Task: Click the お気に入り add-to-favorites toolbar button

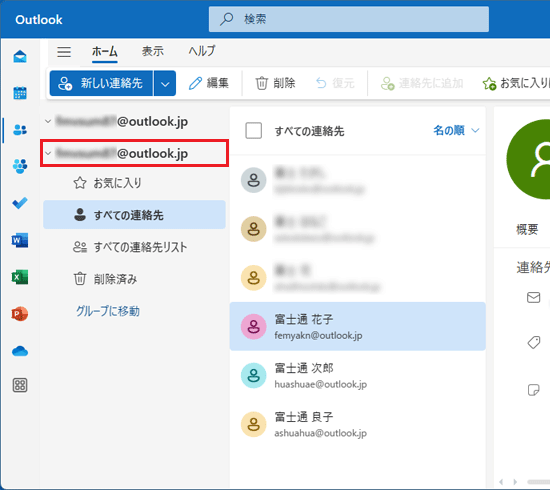Action: pos(516,83)
